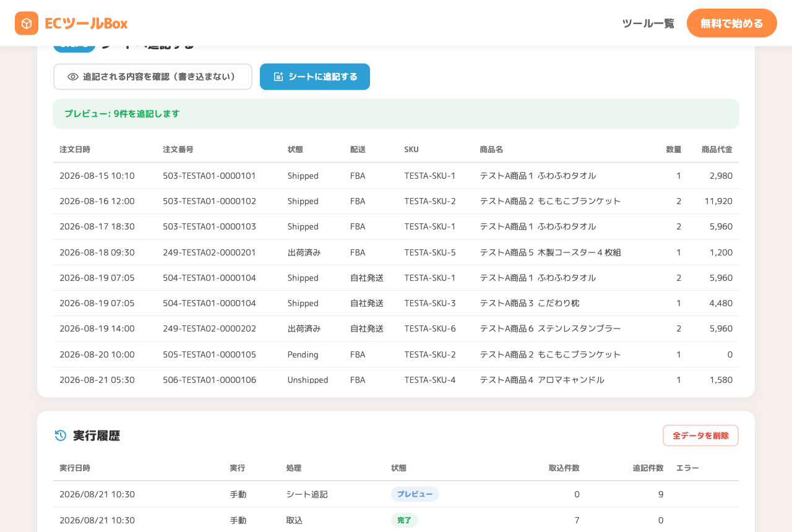Image resolution: width=792 pixels, height=532 pixels.
Task: Click the amount 11,920
Action: click(718, 201)
